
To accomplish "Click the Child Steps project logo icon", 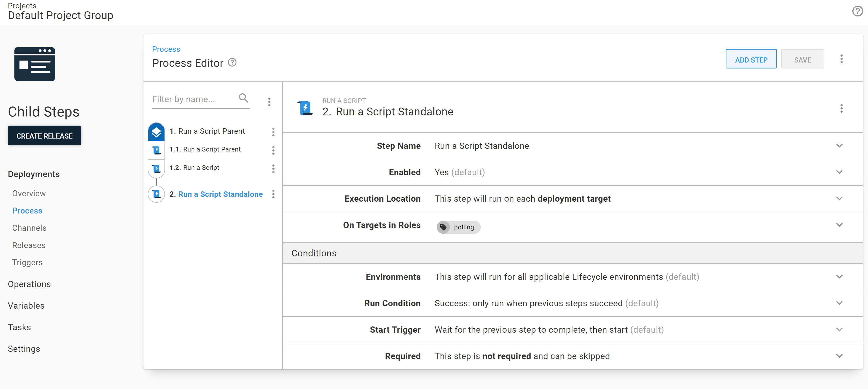I will click(x=35, y=64).
